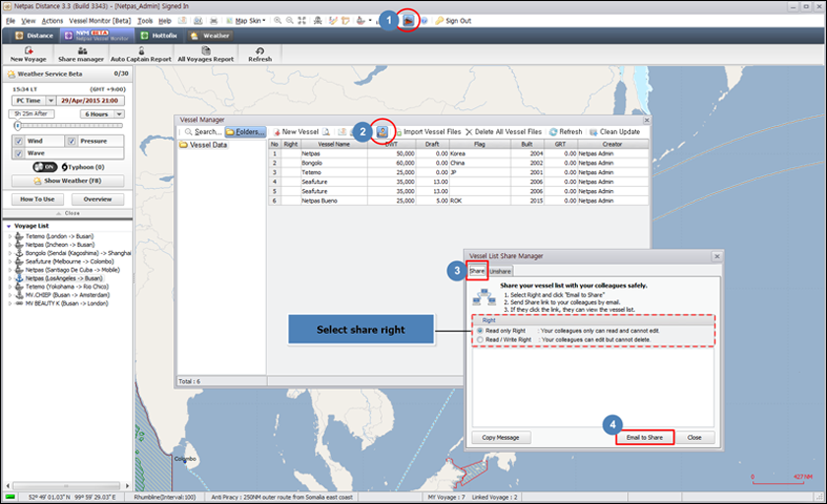Toggle the Pressure checkbox
This screenshot has height=504, width=827.
72,142
